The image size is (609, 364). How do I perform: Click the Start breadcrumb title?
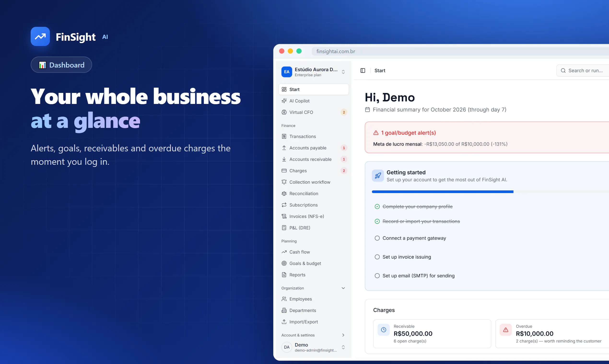click(380, 71)
